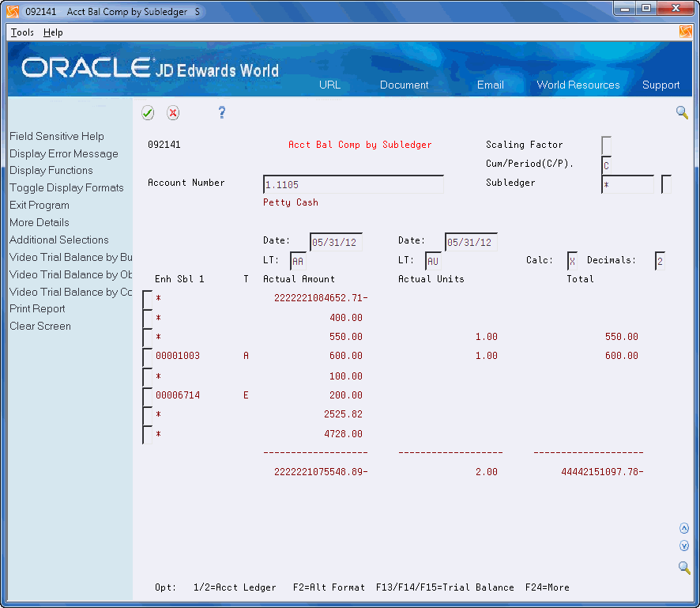Image resolution: width=700 pixels, height=608 pixels.
Task: Click option field for 400.00 row
Action: 147,319
